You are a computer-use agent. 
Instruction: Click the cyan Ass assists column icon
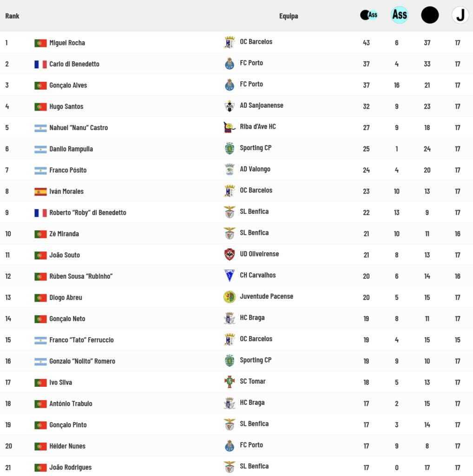pyautogui.click(x=399, y=15)
